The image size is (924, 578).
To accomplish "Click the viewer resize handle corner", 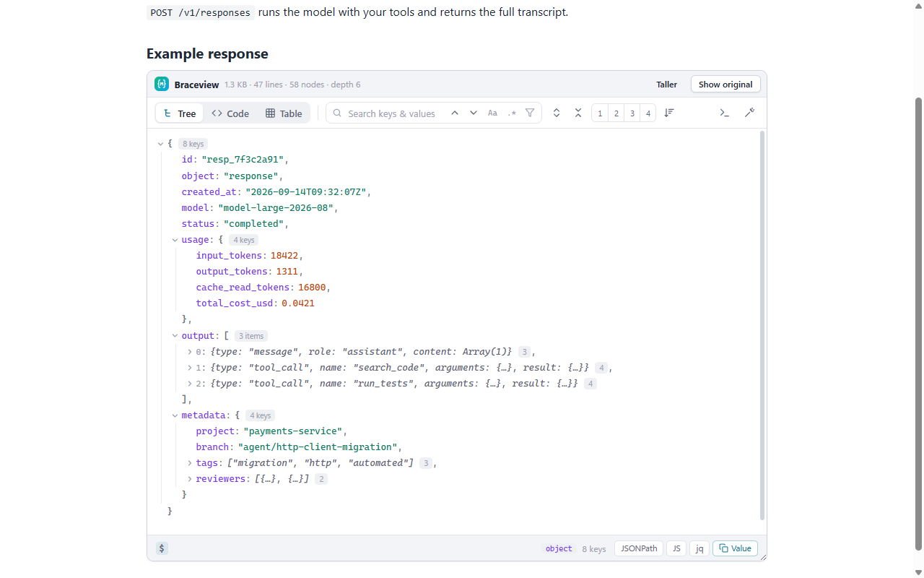I will point(762,556).
